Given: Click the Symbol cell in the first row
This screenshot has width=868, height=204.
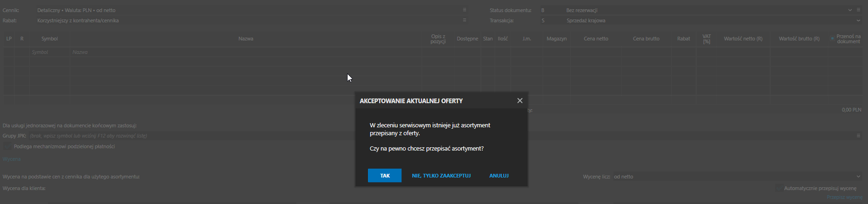Looking at the screenshot, I should [50, 52].
